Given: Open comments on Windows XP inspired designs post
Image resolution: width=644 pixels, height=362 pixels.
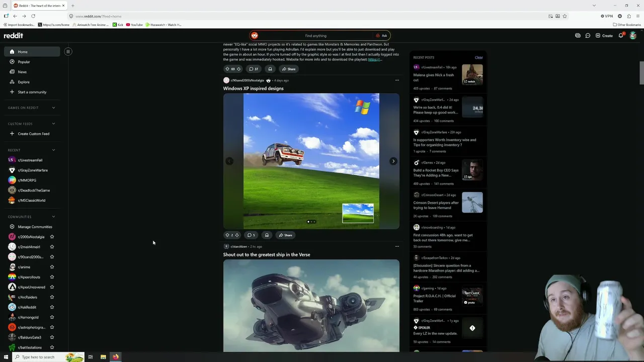Looking at the screenshot, I should [251, 235].
